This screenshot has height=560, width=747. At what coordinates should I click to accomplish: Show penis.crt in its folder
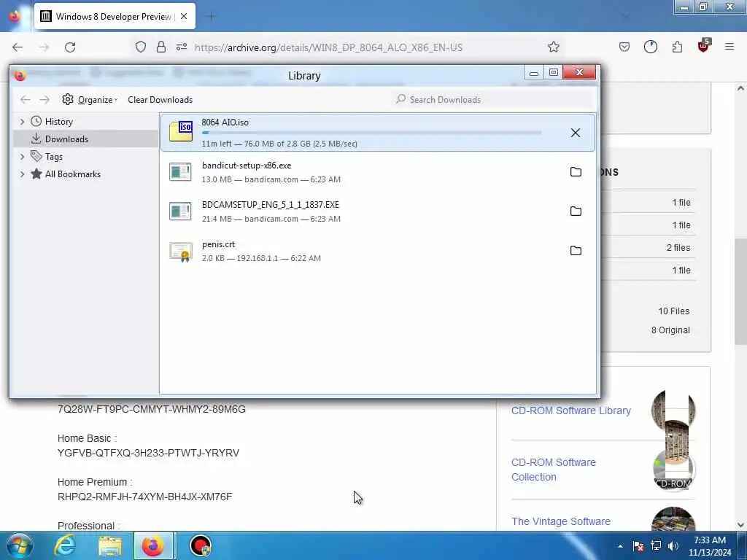pos(576,251)
